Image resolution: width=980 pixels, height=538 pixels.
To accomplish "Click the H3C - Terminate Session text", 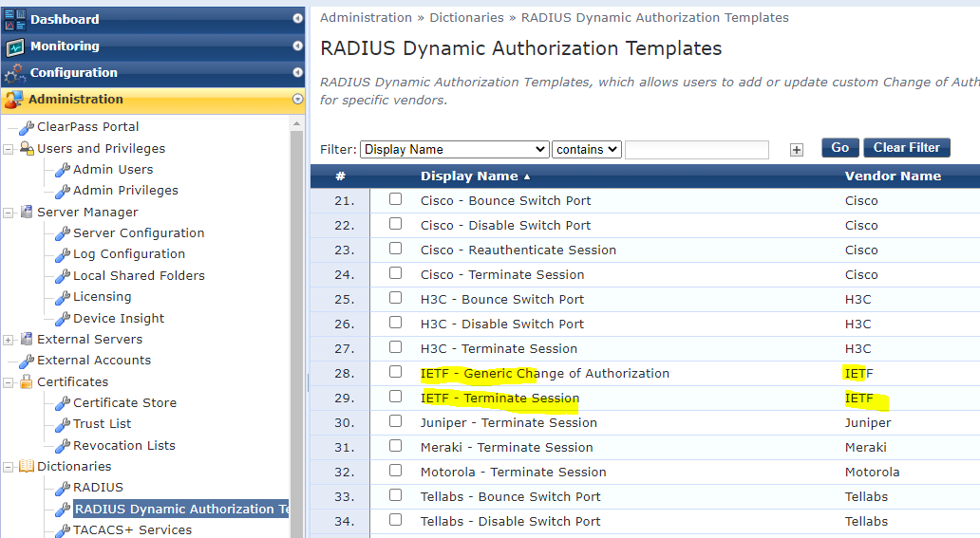I will click(x=499, y=348).
